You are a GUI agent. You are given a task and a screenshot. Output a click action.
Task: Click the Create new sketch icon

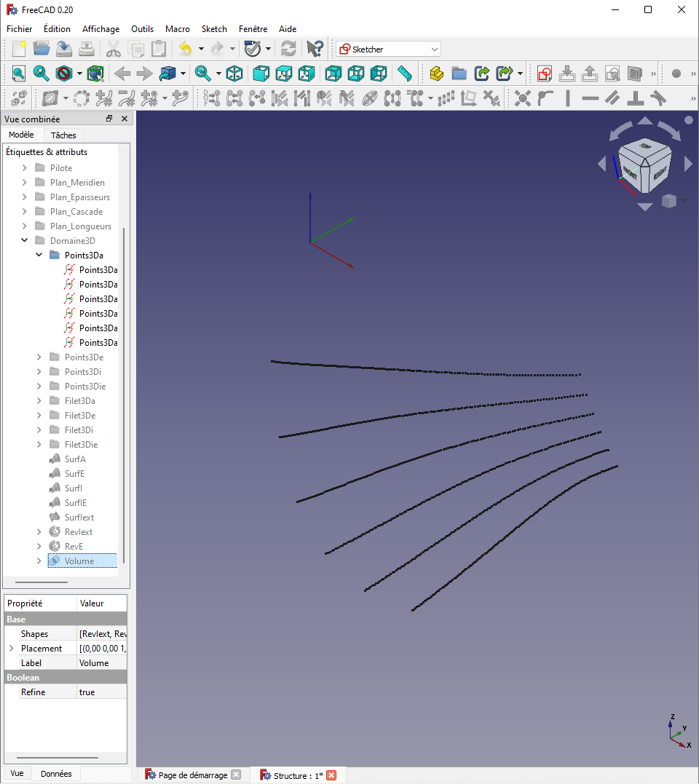(545, 74)
